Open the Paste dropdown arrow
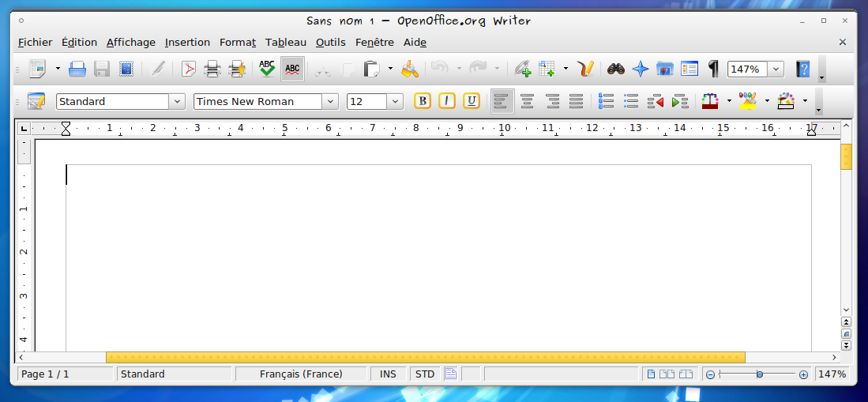 coord(390,70)
